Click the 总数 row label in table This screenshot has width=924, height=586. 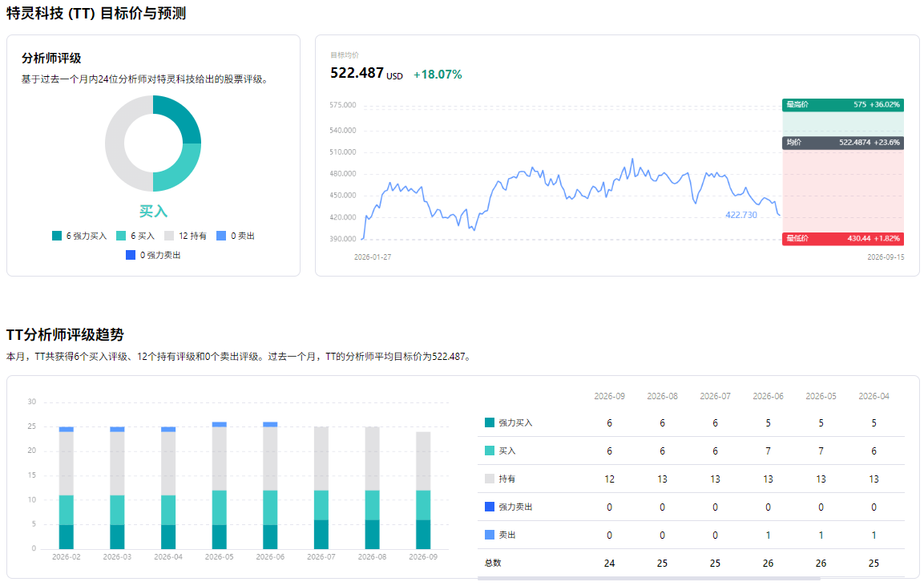[x=493, y=563]
